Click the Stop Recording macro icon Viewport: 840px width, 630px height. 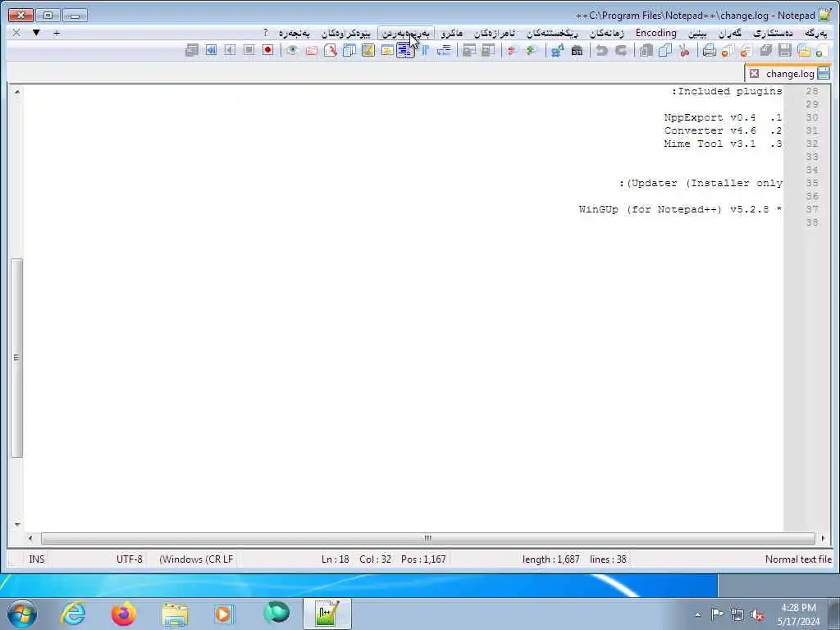pos(249,50)
